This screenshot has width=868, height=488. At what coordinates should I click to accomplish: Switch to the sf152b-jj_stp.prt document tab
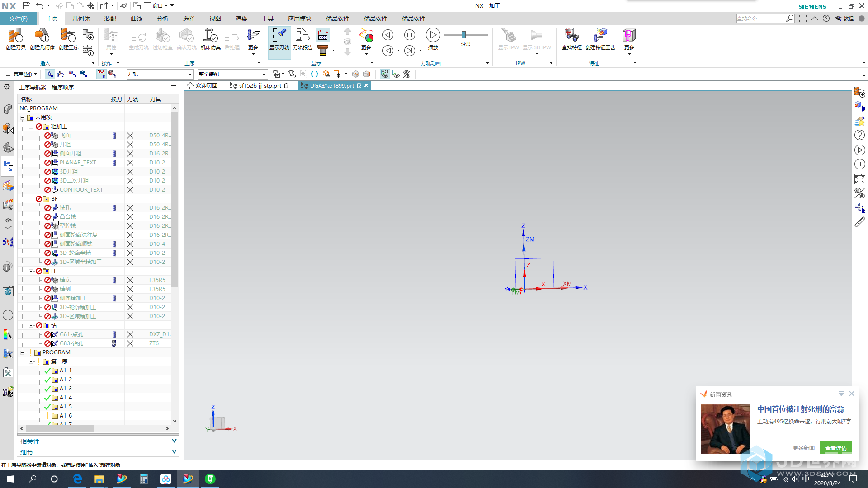click(259, 85)
